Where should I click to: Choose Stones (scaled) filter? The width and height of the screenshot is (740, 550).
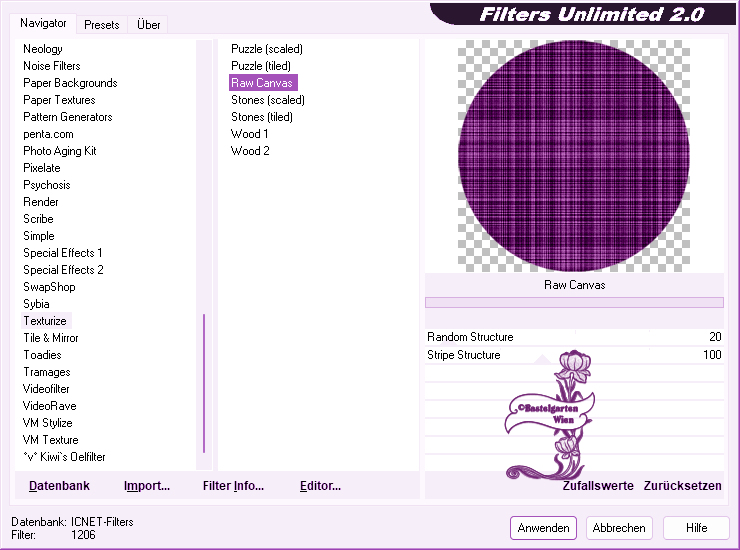268,100
